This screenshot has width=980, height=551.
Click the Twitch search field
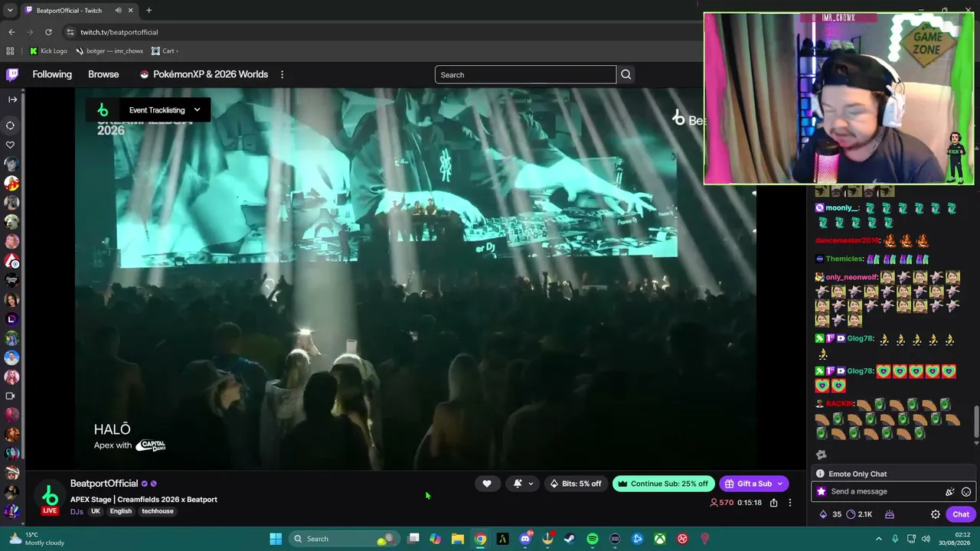(525, 74)
